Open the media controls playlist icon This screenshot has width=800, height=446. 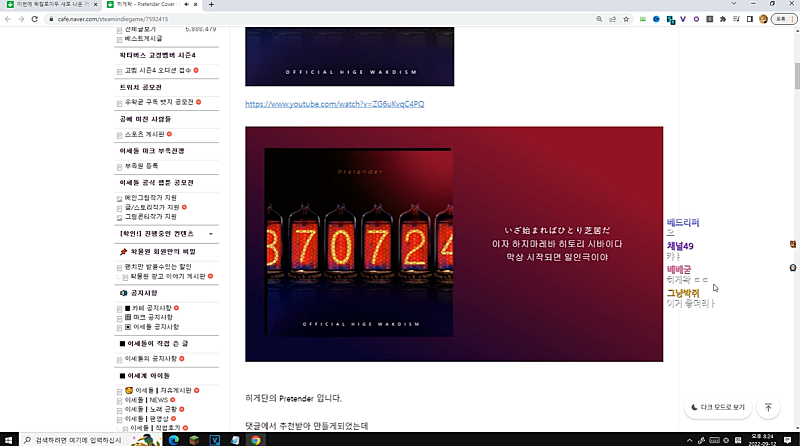click(x=736, y=19)
